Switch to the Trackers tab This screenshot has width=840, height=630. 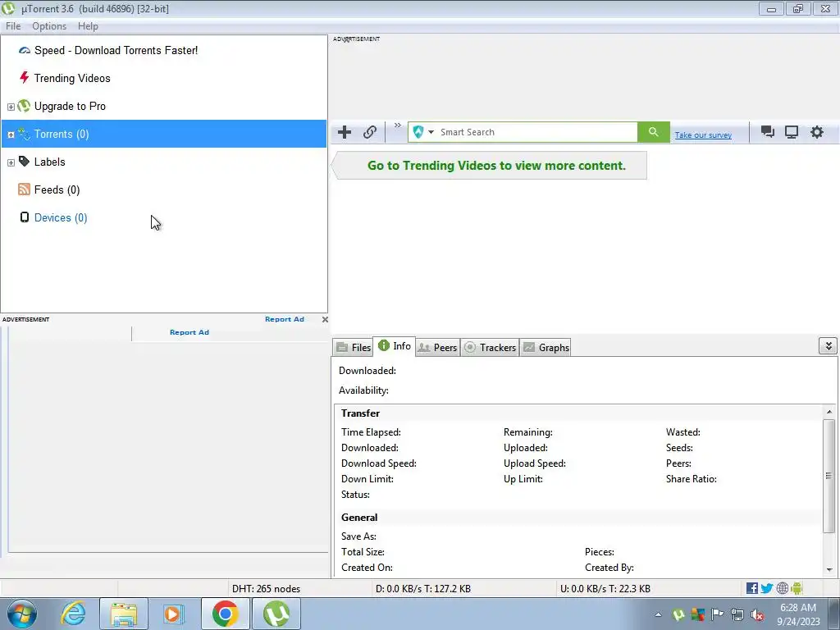(490, 347)
